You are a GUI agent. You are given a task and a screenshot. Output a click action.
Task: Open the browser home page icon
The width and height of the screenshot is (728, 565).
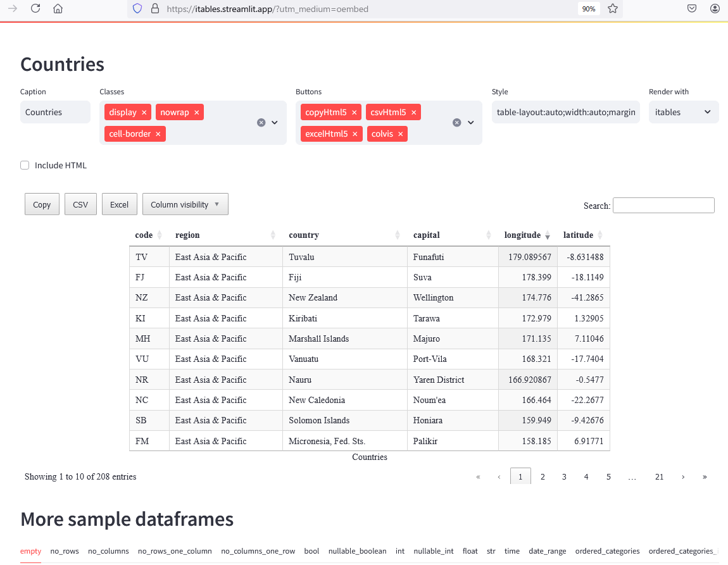pos(58,8)
